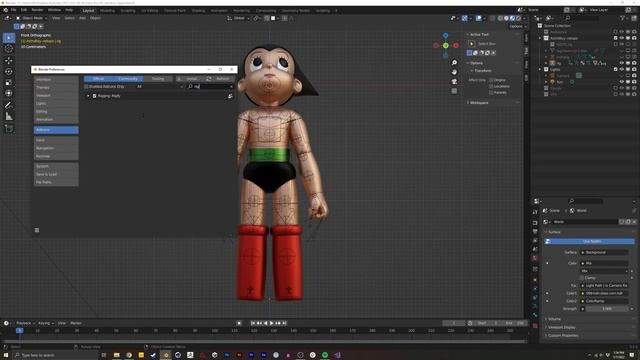Click the Windows Start button
Viewport: 640px width, 360px height.
coord(6,355)
